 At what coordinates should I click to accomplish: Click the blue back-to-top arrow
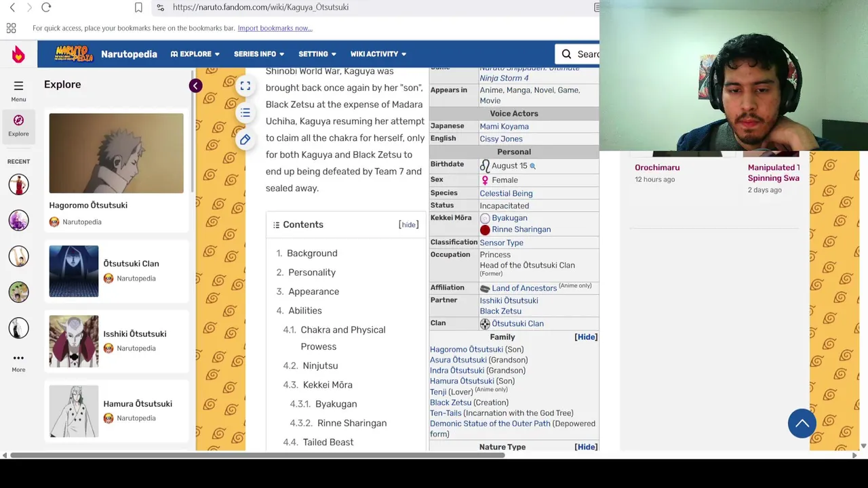click(802, 424)
